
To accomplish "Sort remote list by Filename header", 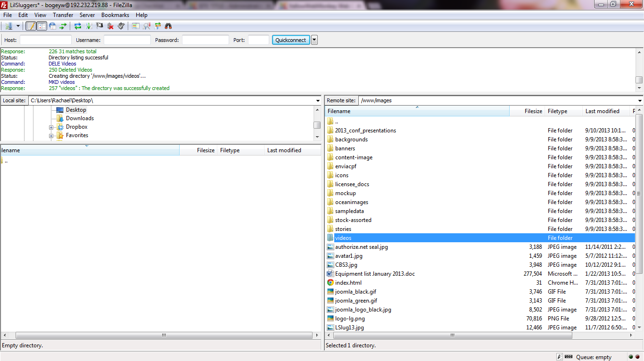I will [417, 111].
